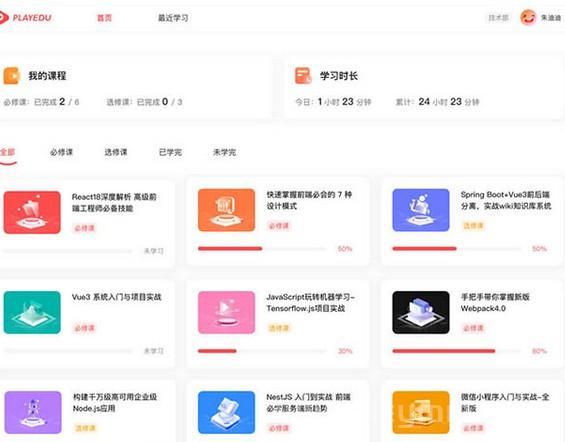Open the pink Tensorflow.js course thumbnail
This screenshot has width=565, height=442.
(x=226, y=312)
